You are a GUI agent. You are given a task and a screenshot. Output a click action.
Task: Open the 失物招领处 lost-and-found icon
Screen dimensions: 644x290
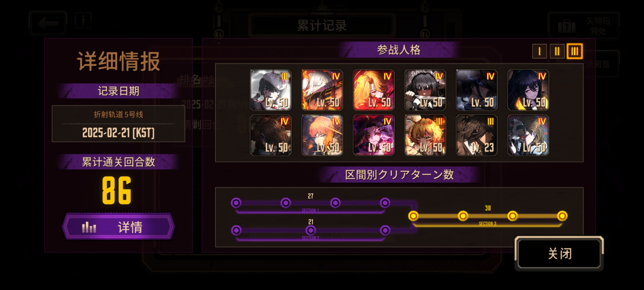pos(567,26)
